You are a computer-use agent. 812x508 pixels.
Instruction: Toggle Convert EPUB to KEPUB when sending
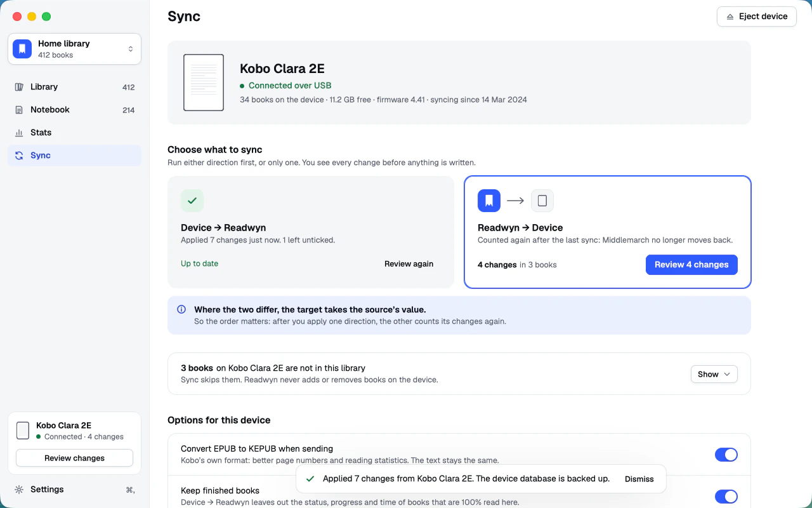pos(726,455)
